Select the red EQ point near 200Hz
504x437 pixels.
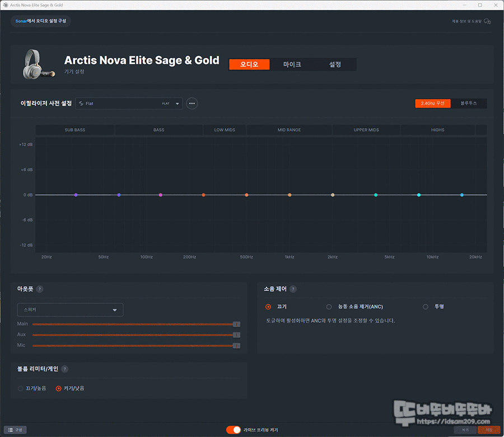point(203,195)
